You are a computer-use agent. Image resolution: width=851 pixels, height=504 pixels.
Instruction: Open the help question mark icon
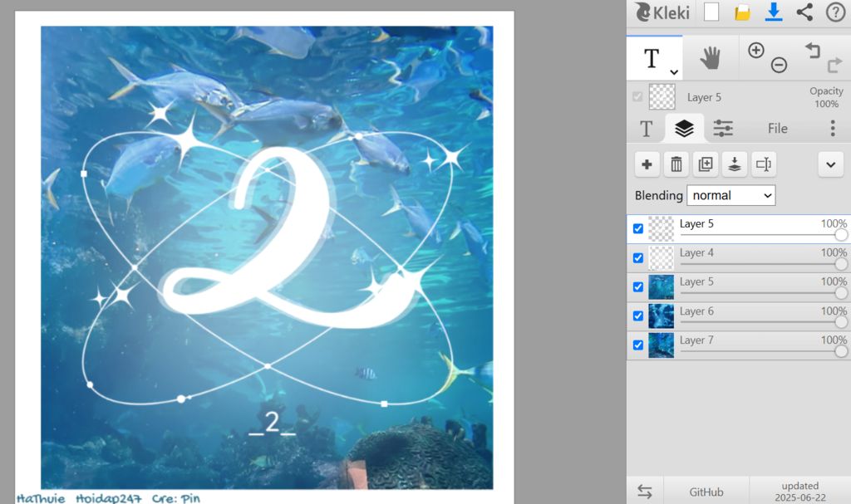[834, 12]
